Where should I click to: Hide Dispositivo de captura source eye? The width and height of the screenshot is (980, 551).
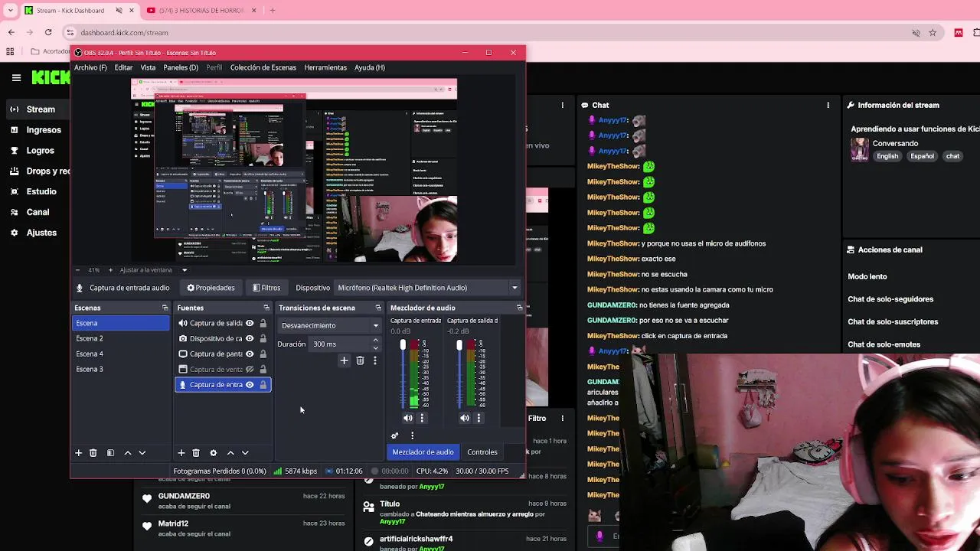coord(250,338)
